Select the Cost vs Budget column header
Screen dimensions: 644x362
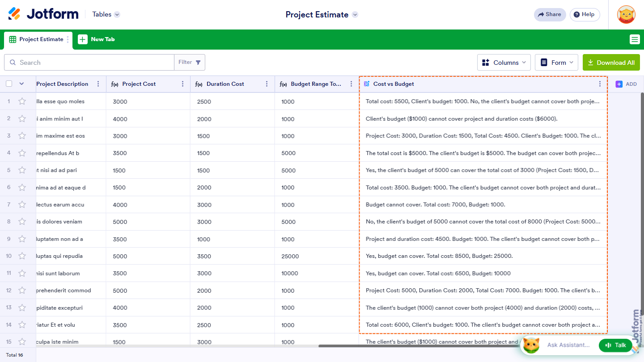coord(483,84)
